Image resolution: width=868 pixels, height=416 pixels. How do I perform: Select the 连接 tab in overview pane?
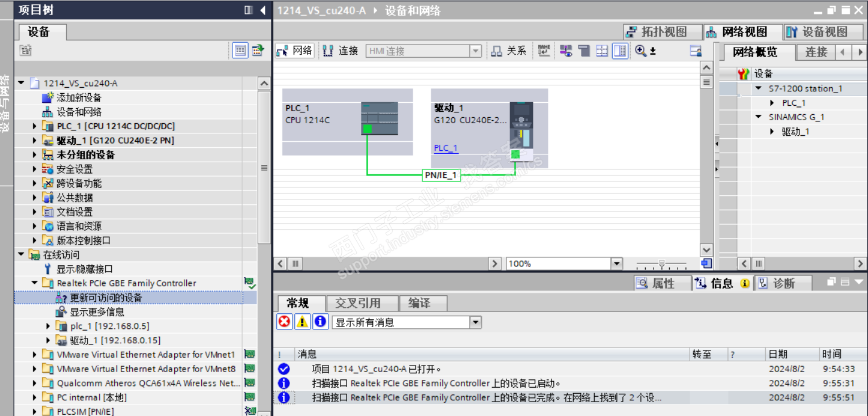point(816,52)
